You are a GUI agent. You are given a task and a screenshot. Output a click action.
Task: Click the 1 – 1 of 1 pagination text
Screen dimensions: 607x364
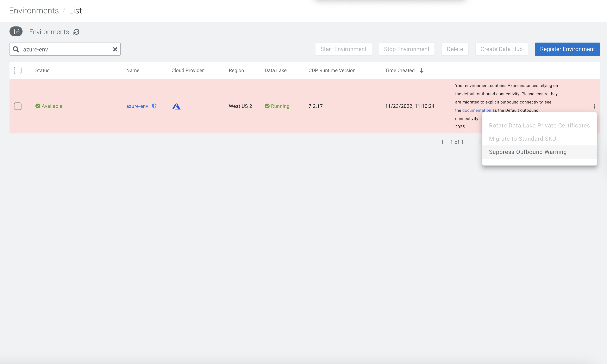[x=452, y=142]
